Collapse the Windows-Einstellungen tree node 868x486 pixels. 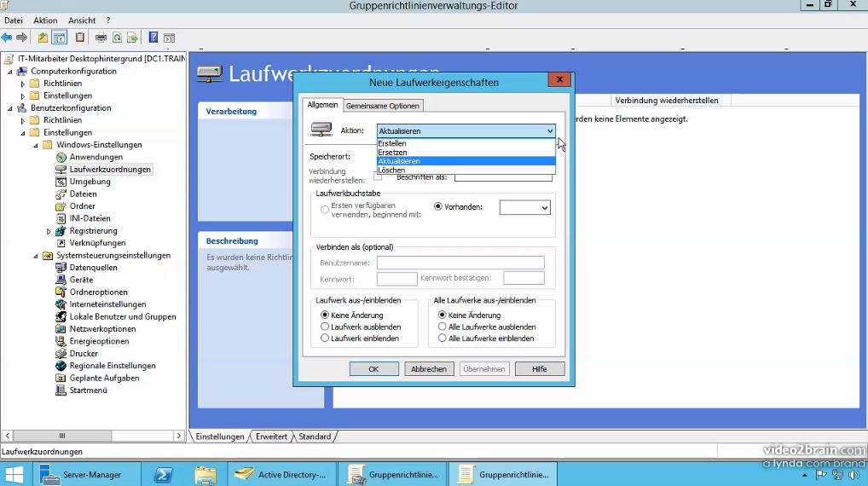(x=36, y=145)
